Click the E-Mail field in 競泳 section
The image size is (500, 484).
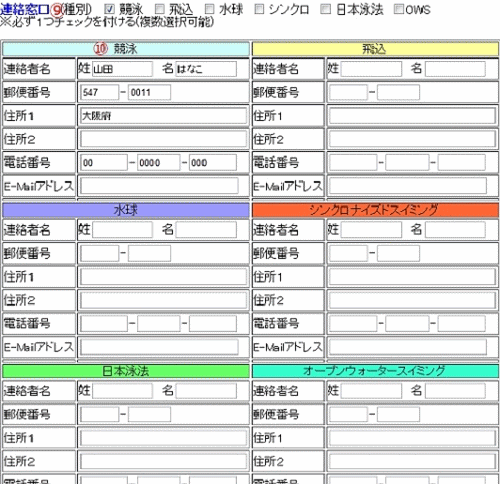point(159,186)
